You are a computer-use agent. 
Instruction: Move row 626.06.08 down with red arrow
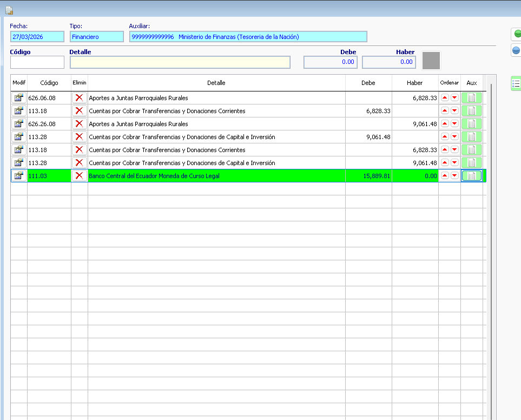(x=454, y=98)
